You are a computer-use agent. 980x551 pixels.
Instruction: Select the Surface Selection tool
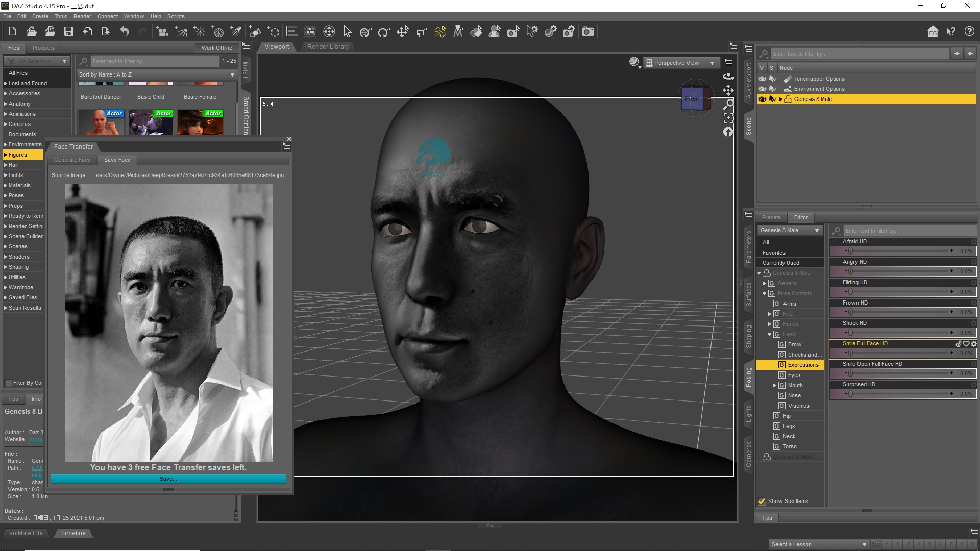(x=476, y=31)
